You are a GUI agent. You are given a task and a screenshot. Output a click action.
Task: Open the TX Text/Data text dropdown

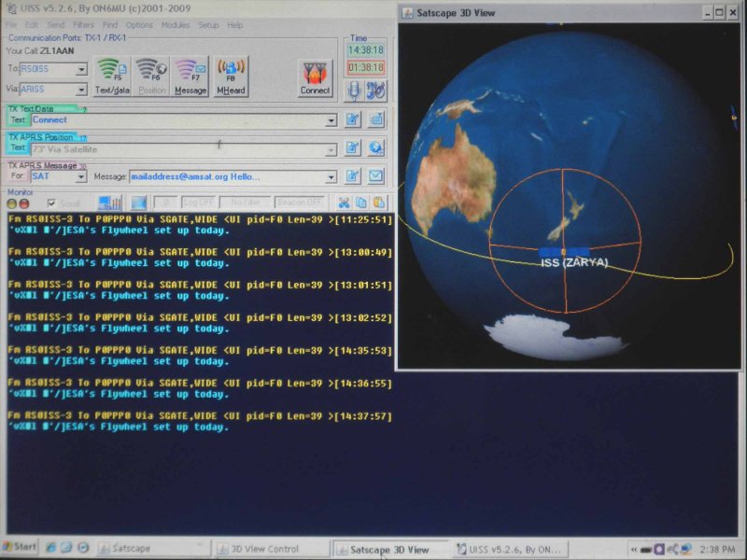coord(331,120)
